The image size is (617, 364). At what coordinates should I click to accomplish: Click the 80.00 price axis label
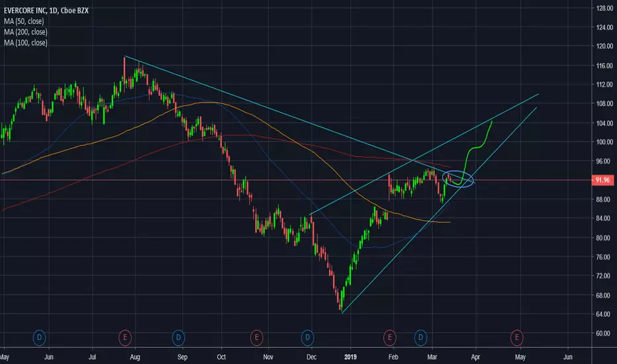[x=604, y=238]
